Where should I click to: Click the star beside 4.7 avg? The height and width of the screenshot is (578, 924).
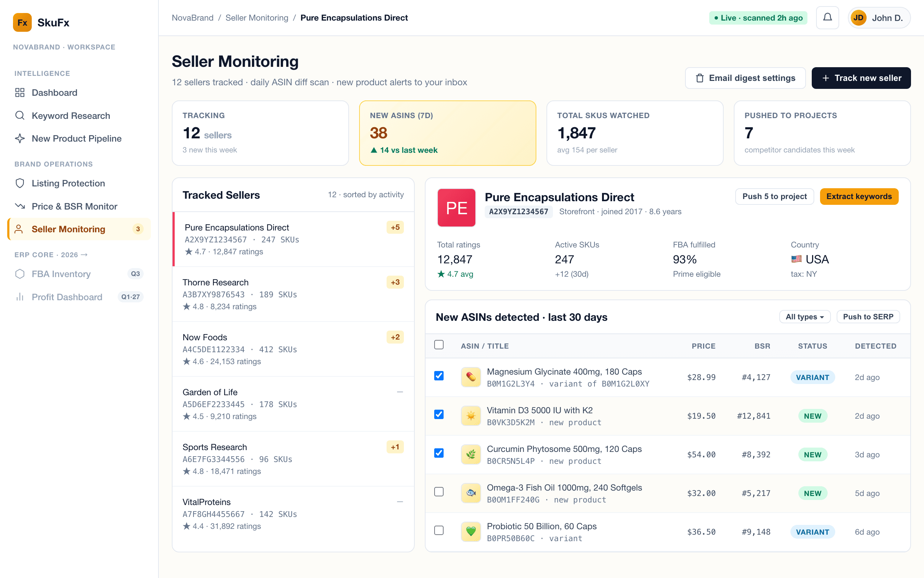(x=441, y=274)
